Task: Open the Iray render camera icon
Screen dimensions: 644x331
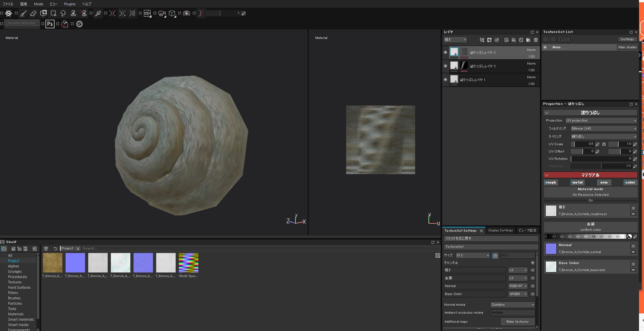Action: pyautogui.click(x=187, y=13)
